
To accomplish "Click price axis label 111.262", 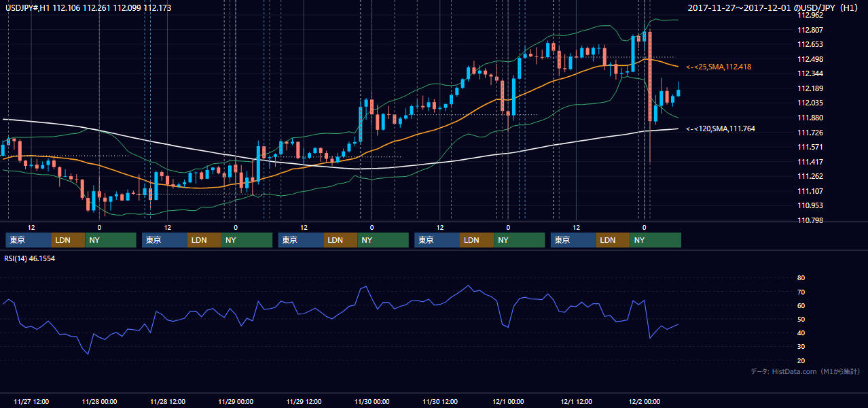I will (x=810, y=176).
